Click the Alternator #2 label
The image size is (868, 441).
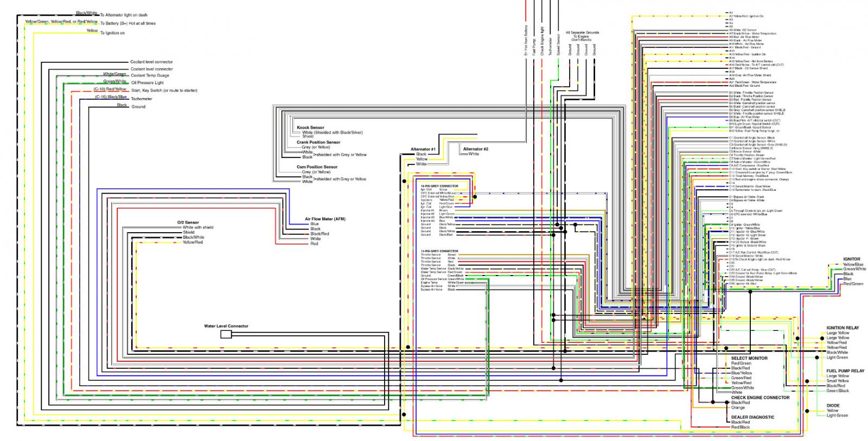476,149
